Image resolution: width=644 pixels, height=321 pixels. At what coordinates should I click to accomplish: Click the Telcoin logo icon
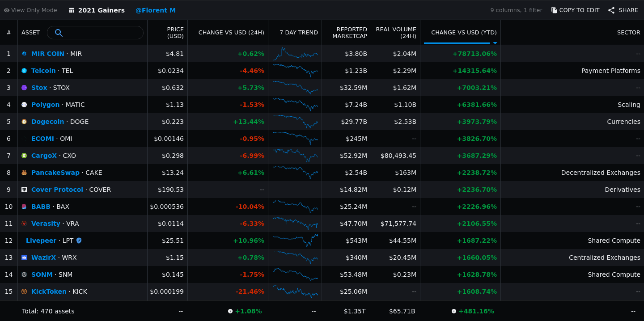pyautogui.click(x=24, y=71)
